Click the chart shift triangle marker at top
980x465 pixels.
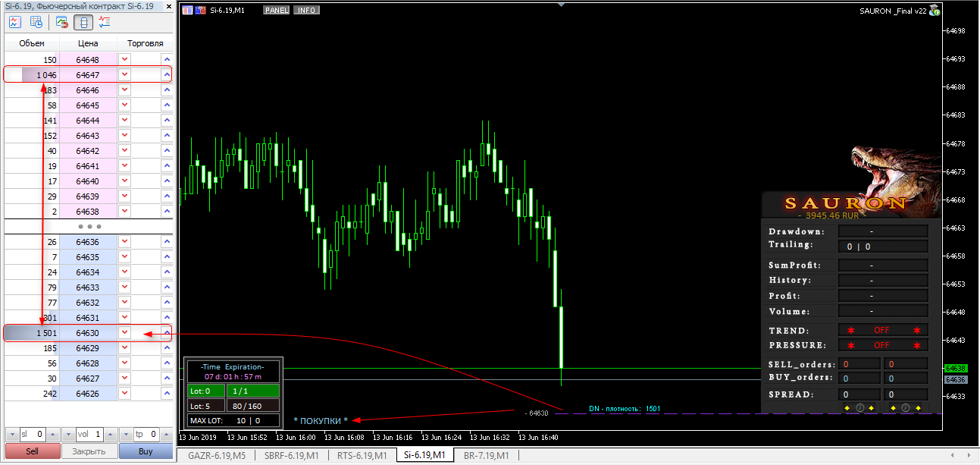coord(561,5)
